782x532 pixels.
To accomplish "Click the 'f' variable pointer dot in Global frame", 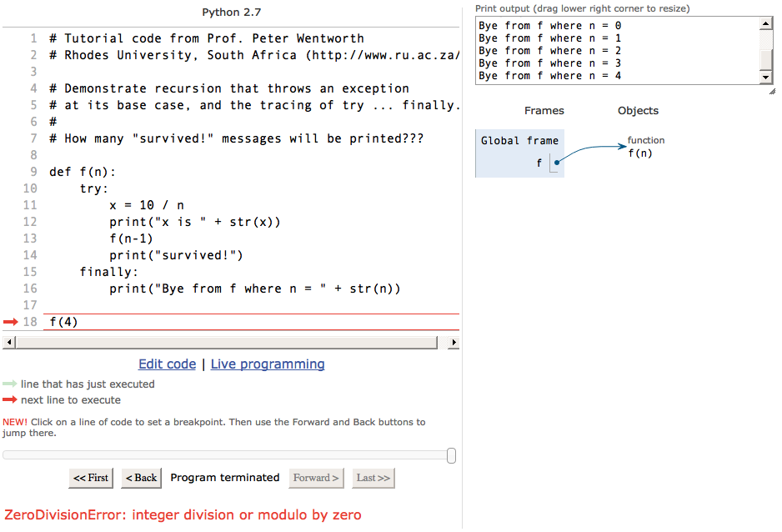I will 557,163.
